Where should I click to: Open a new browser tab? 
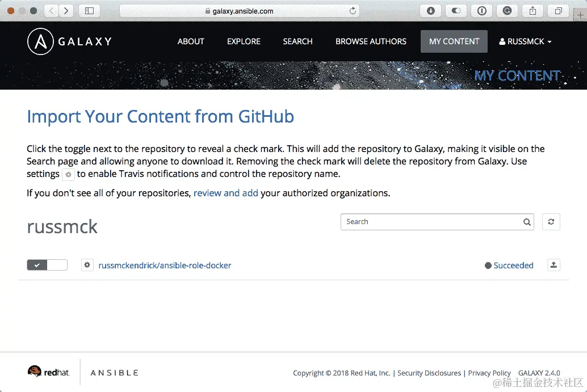coord(580,15)
